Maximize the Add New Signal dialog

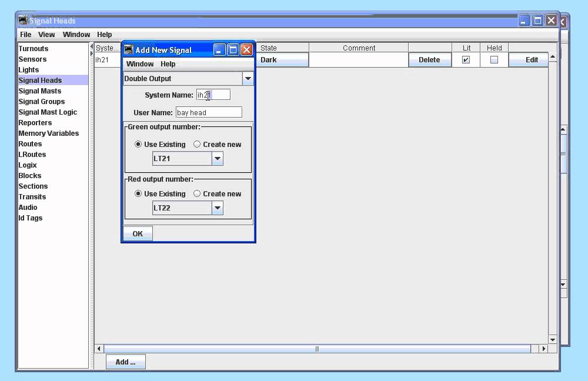point(233,50)
